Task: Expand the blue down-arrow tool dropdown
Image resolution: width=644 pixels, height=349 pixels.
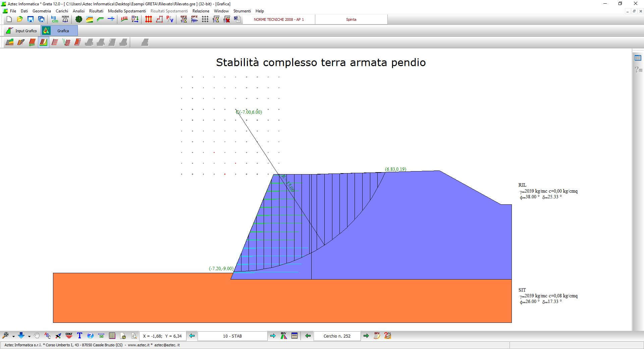Action: pos(29,336)
